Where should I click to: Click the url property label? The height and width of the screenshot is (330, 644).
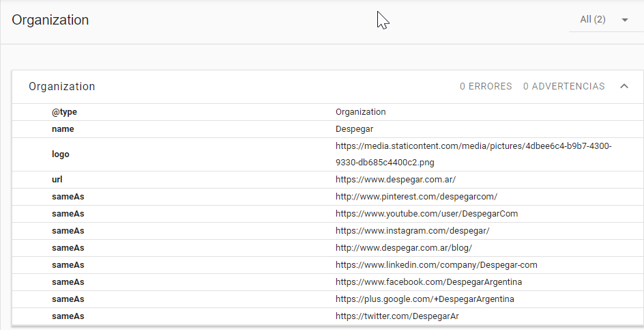57,180
